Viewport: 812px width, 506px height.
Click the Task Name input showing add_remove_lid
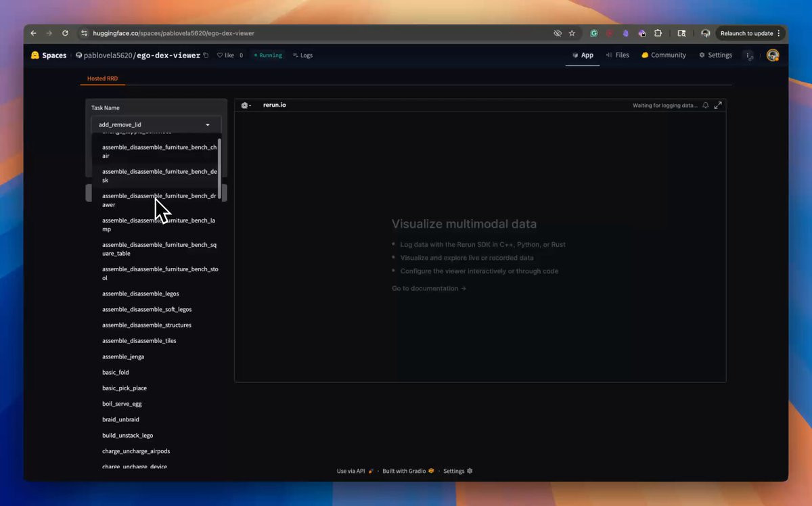(156, 124)
